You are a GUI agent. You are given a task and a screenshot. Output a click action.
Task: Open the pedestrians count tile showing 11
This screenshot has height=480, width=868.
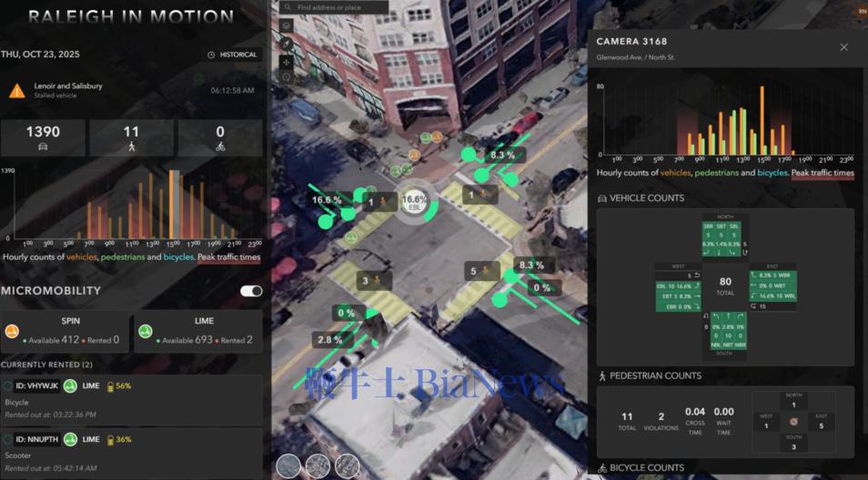131,137
